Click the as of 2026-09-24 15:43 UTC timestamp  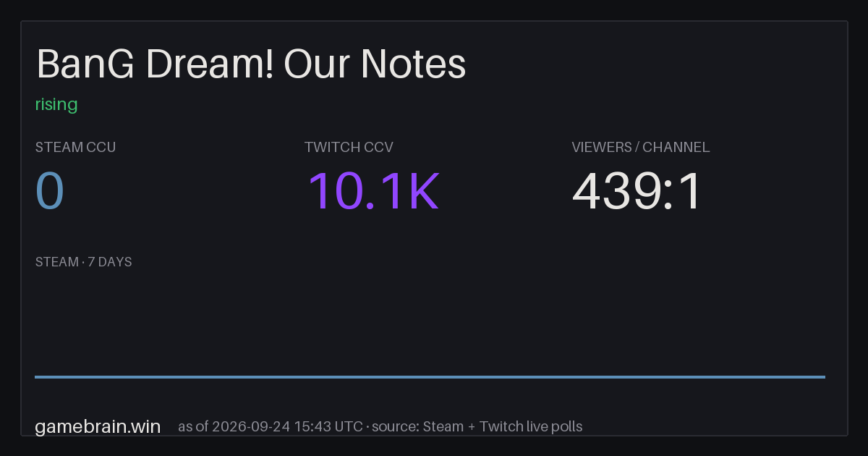click(x=271, y=426)
